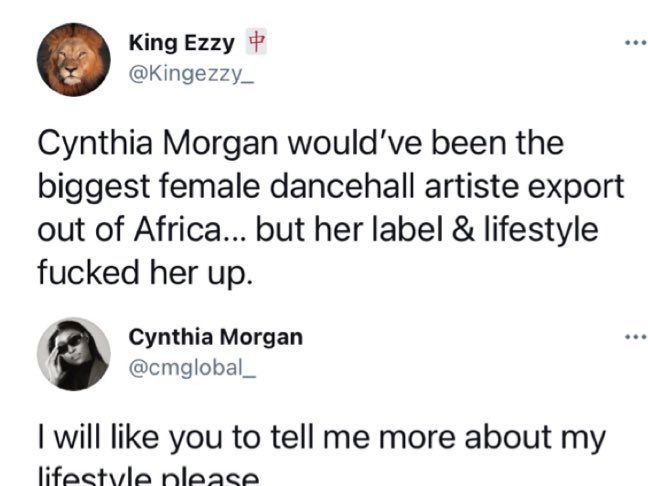Viewport: 648px width, 486px height.
Task: Click the ampersand symbol in the tweet
Action: (x=455, y=229)
